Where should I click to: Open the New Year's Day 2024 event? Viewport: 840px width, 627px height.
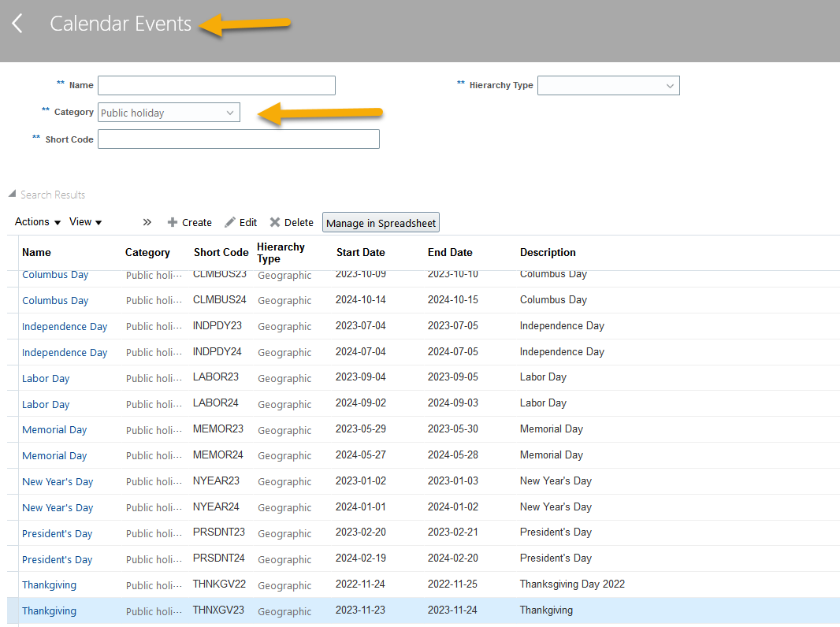click(58, 507)
